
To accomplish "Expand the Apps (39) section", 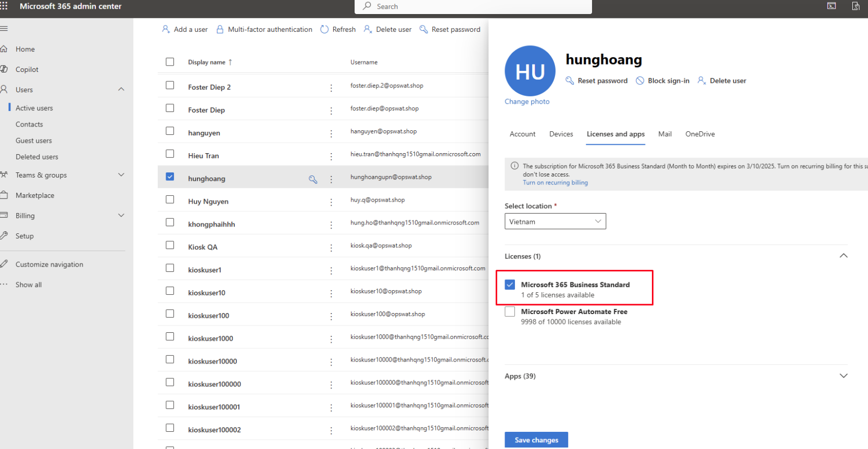I will (844, 376).
